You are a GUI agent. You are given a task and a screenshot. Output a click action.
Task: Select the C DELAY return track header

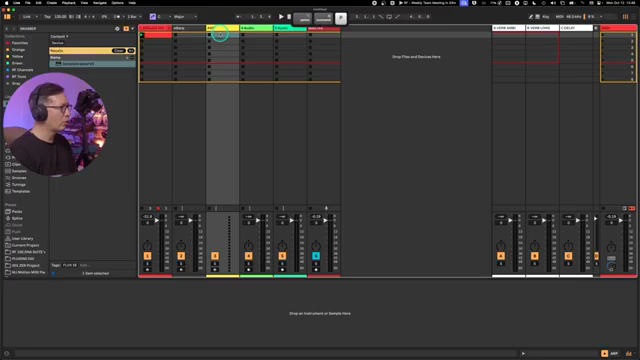click(576, 28)
